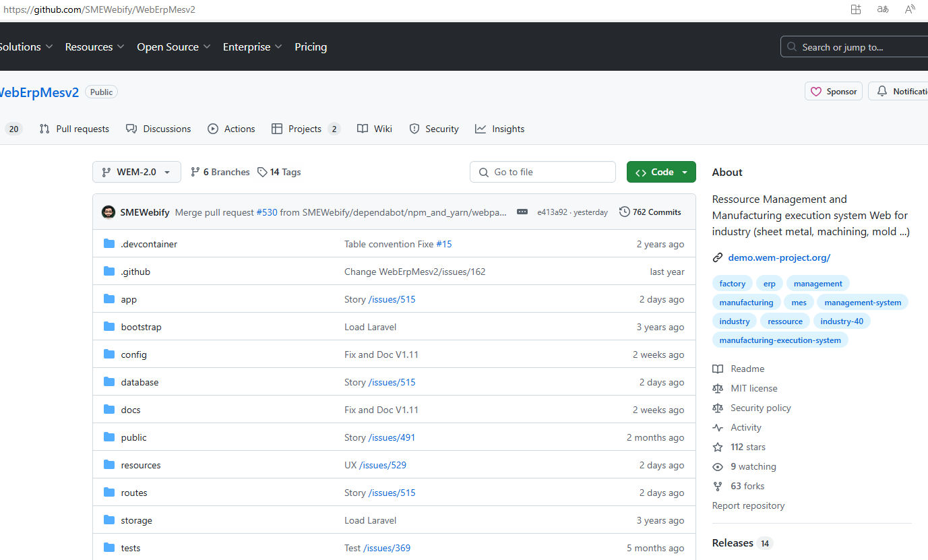
Task: Click the .devcontainer folder icon
Action: pyautogui.click(x=109, y=244)
